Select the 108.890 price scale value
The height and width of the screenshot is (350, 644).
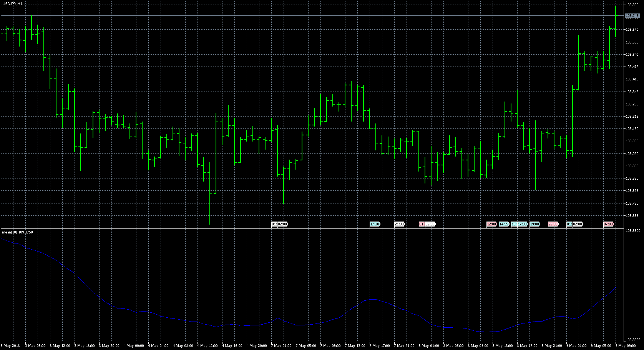coord(632,178)
